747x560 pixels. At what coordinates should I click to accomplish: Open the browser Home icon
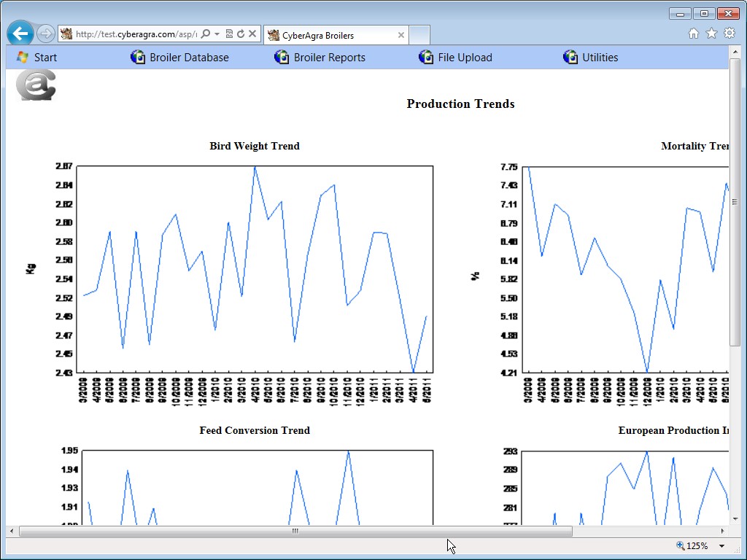[x=694, y=34]
